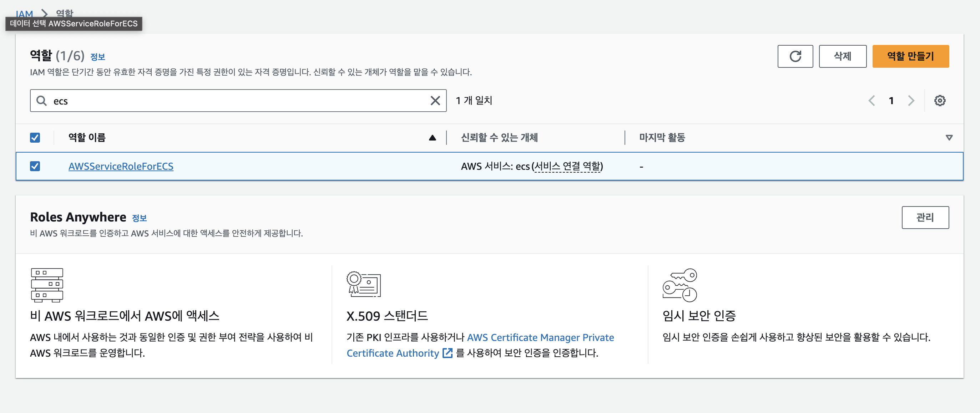Click external link icon after Certificate Authority

tap(448, 353)
